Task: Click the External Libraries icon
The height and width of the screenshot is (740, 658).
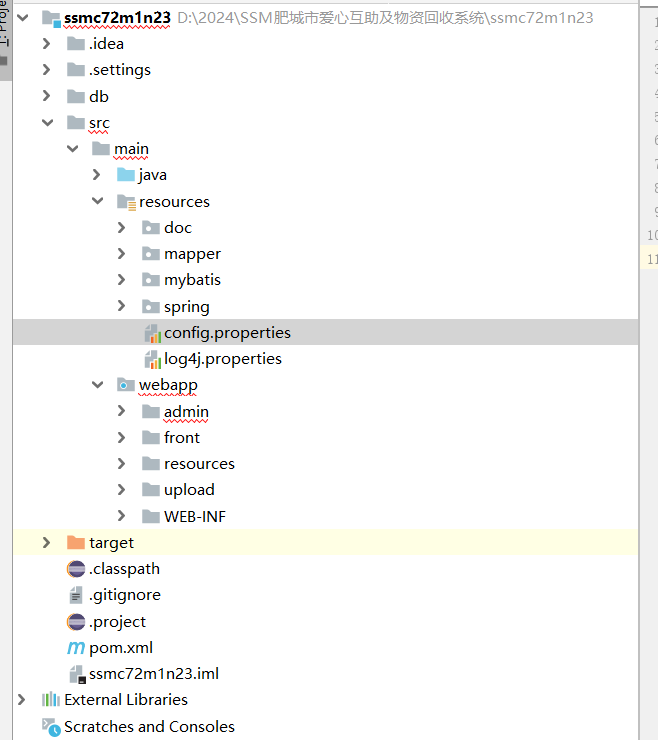Action: point(51,700)
